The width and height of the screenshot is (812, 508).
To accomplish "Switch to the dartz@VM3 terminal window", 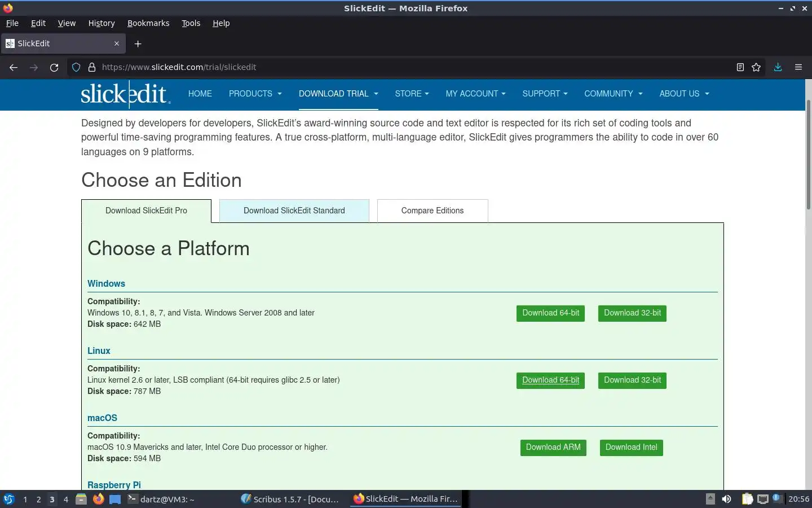I will pos(161,499).
